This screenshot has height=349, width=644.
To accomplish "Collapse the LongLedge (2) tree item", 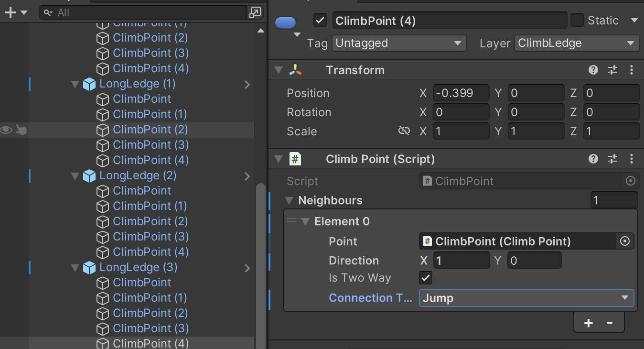I will click(75, 176).
